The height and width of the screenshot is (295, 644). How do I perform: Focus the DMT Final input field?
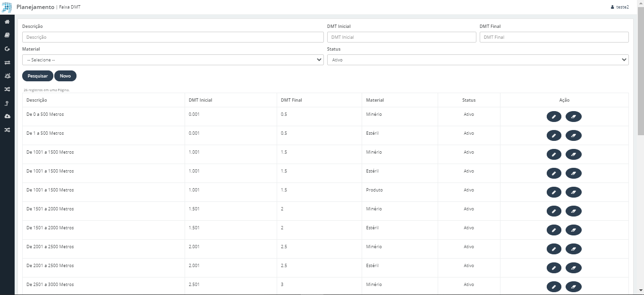tap(554, 37)
